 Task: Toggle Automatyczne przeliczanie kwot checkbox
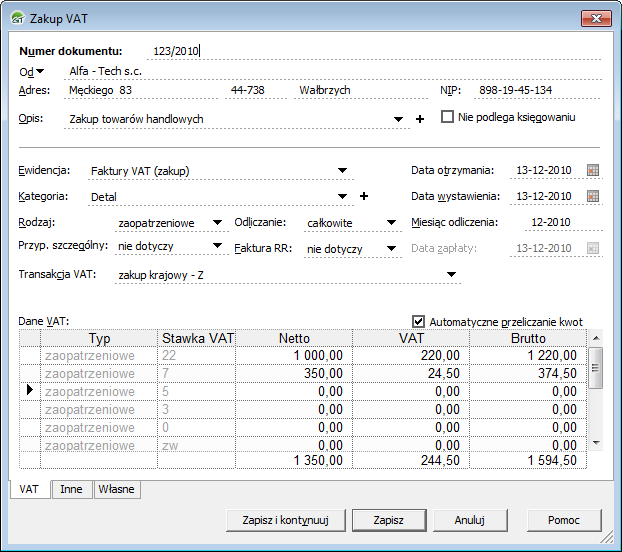point(418,321)
